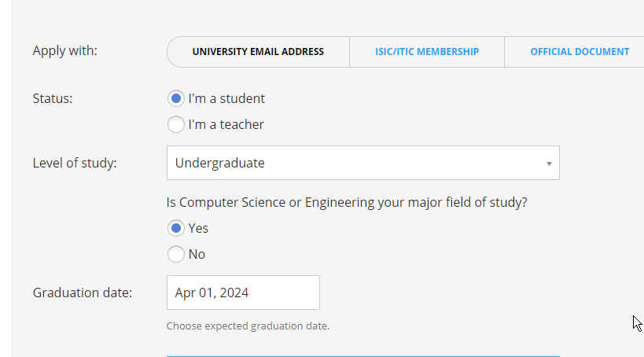The image size is (644, 357).
Task: Click the "Apply with:" label
Action: pos(65,51)
